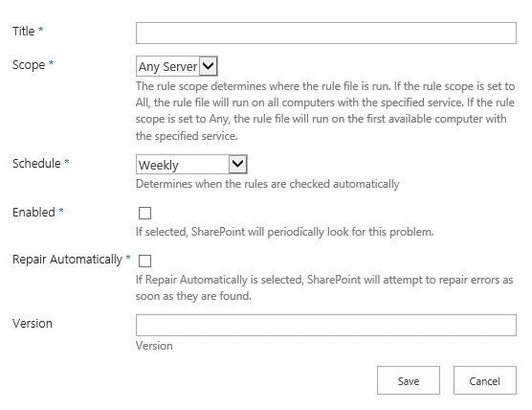Expand the Schedule dropdown arrow
532x410 pixels.
[x=237, y=164]
